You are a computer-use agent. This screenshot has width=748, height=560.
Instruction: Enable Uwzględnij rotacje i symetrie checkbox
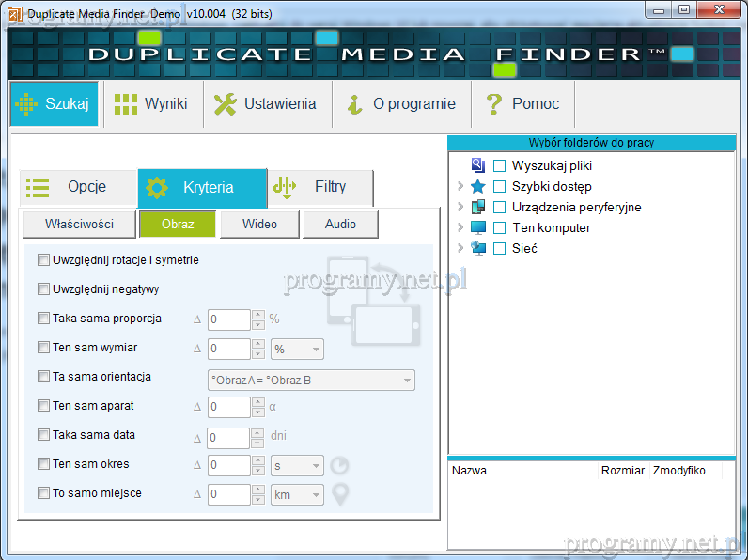click(43, 260)
